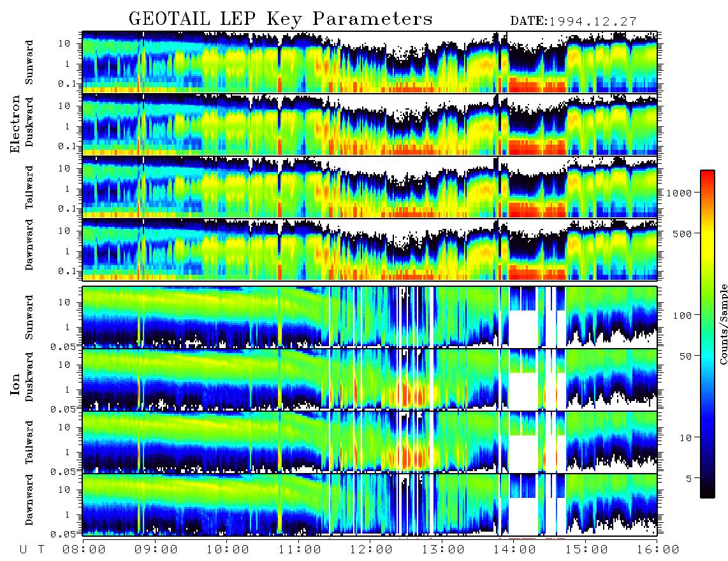The width and height of the screenshot is (728, 561).
Task: Click the "0.05" tick of Ion Sunward panel
Action: coord(63,346)
